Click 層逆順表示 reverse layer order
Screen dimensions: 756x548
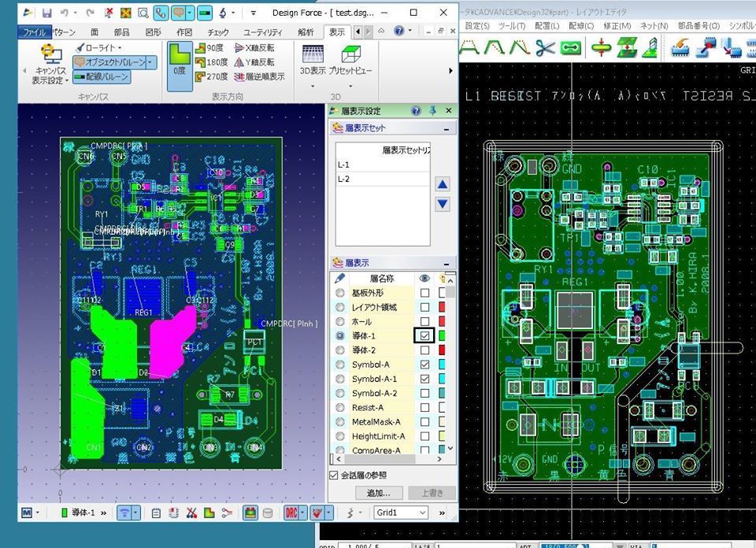(259, 76)
